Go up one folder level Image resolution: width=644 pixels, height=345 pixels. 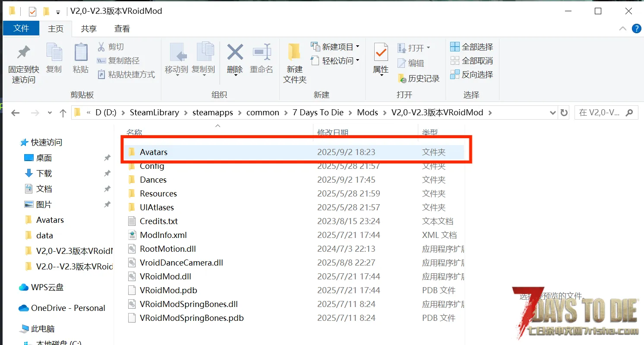coord(63,113)
